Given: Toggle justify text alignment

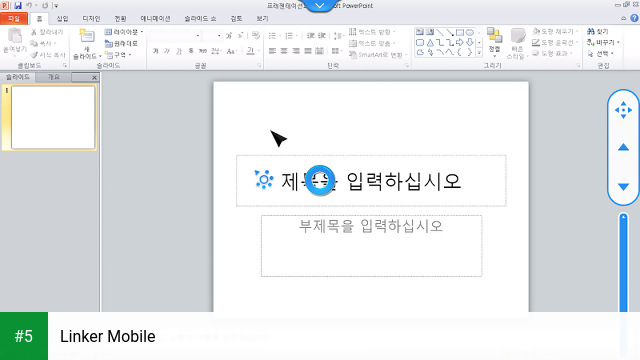Looking at the screenshot, I should [308, 51].
